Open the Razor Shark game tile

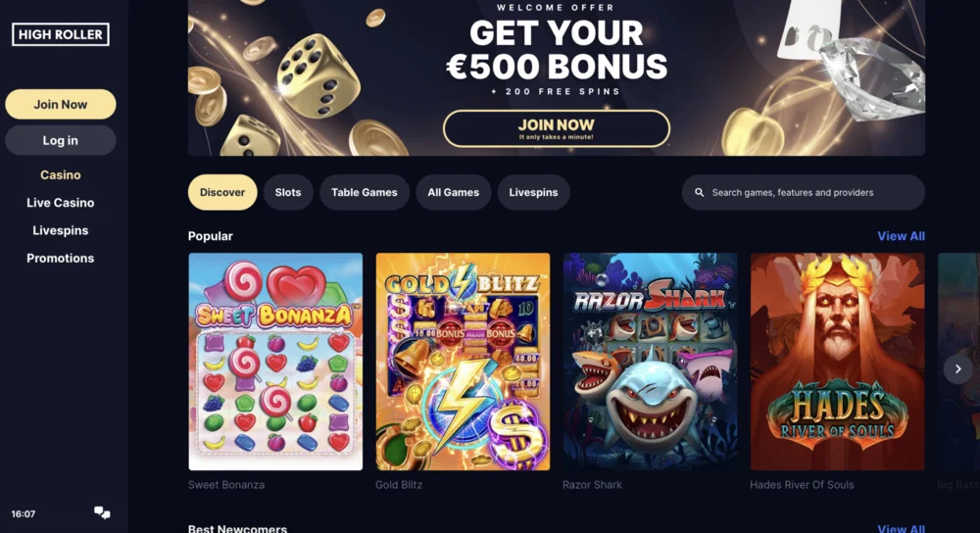650,362
